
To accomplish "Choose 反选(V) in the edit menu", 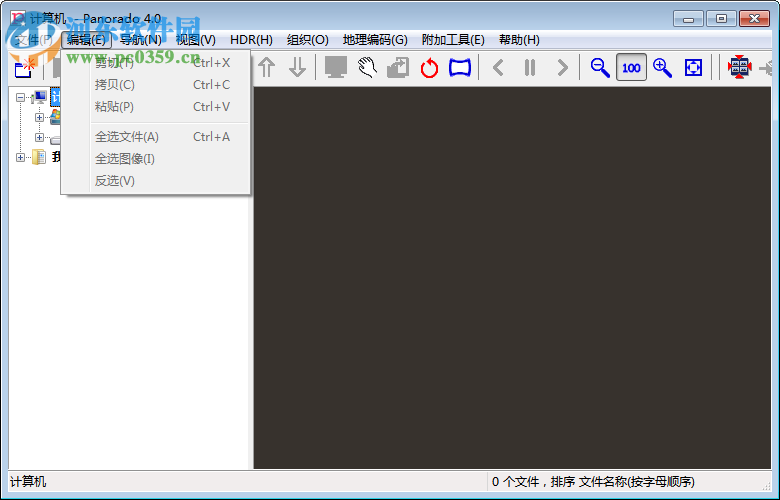I will (156, 181).
